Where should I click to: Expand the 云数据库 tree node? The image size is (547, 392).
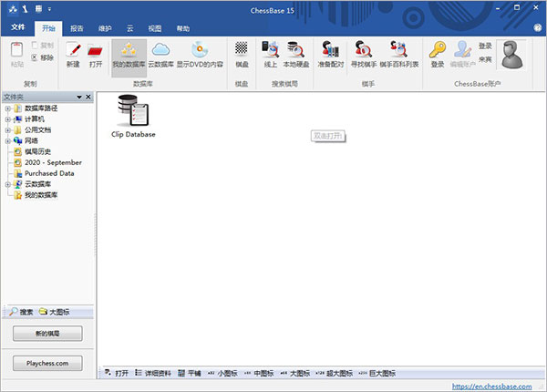[x=7, y=184]
